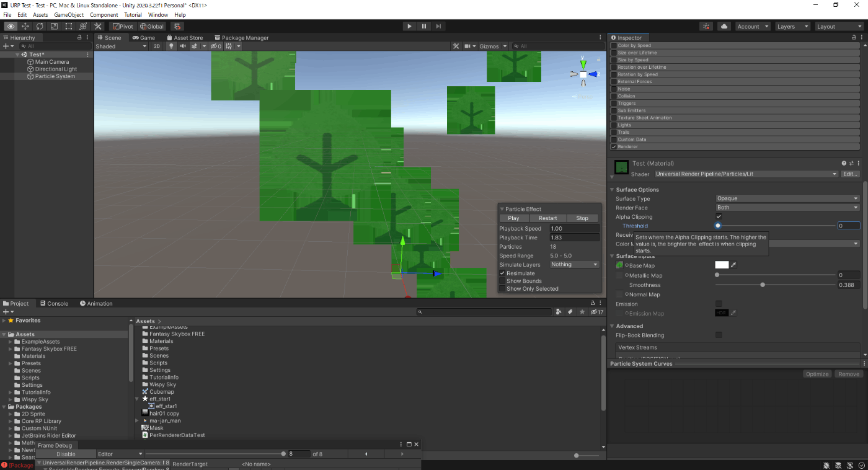Select the Hand (view) tool
Viewport: 868px width, 470px height.
pos(11,27)
